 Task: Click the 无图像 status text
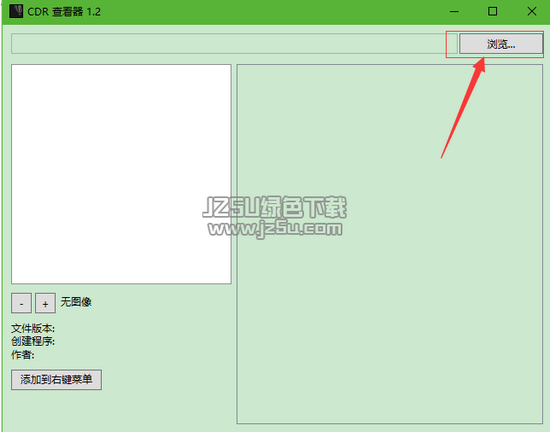76,302
